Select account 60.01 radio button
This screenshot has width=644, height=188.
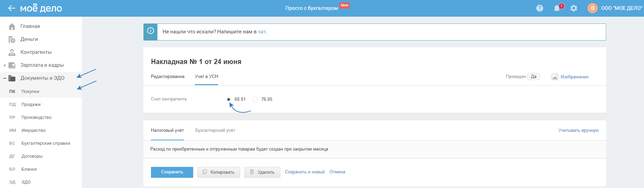(x=228, y=99)
